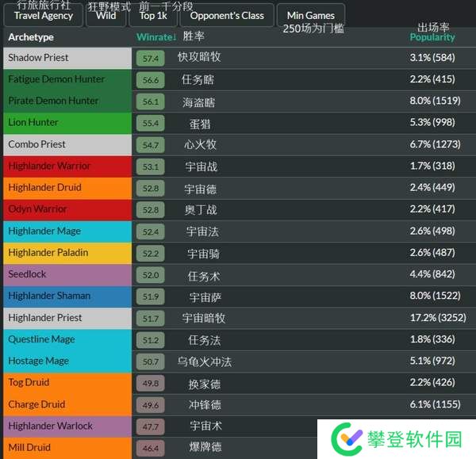Viewport: 476px width, 459px height.
Task: Select the Highlander Priest archetype
Action: pyautogui.click(x=67, y=318)
